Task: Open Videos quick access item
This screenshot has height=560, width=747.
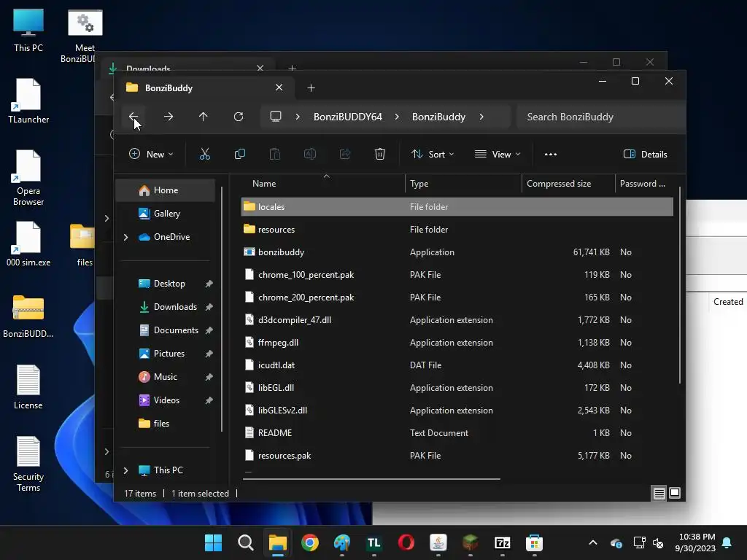Action: pos(166,400)
